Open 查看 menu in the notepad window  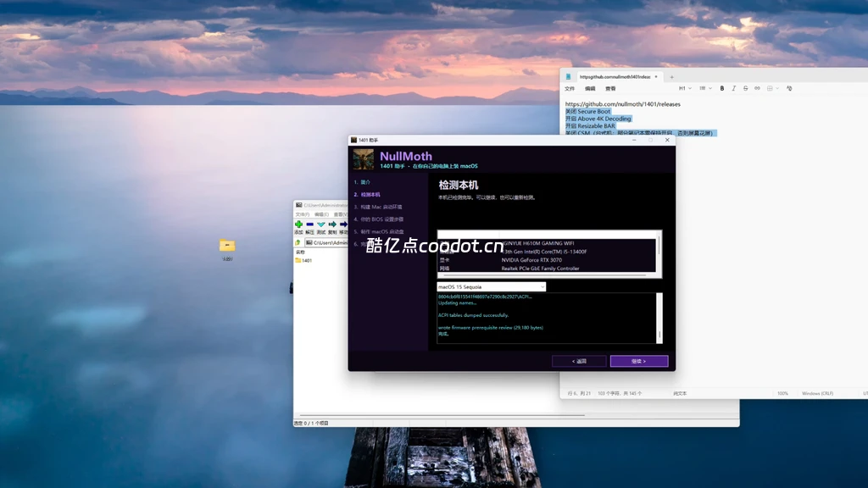coord(610,88)
